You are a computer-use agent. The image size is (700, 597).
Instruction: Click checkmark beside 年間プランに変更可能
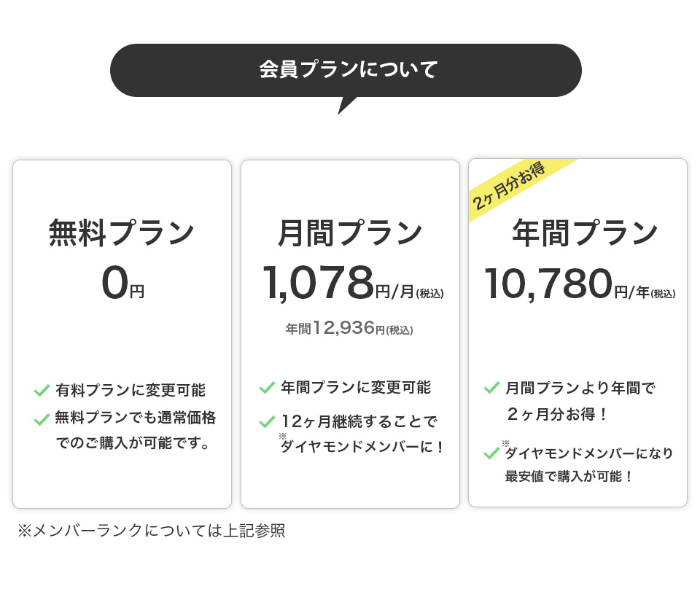click(267, 387)
